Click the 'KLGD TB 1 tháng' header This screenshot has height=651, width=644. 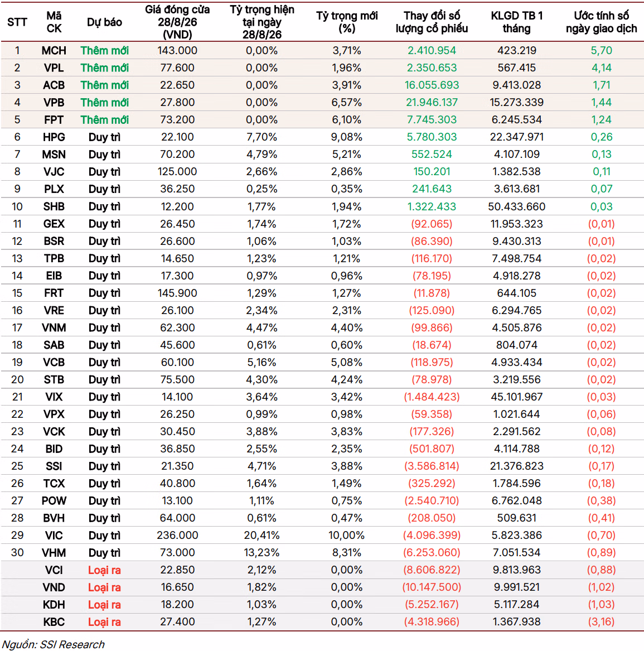tap(517, 22)
